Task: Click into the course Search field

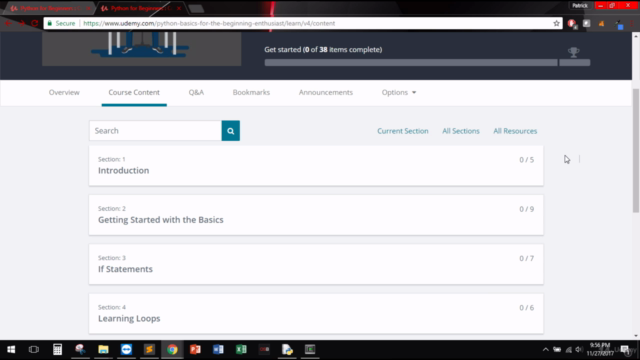Action: (156, 131)
